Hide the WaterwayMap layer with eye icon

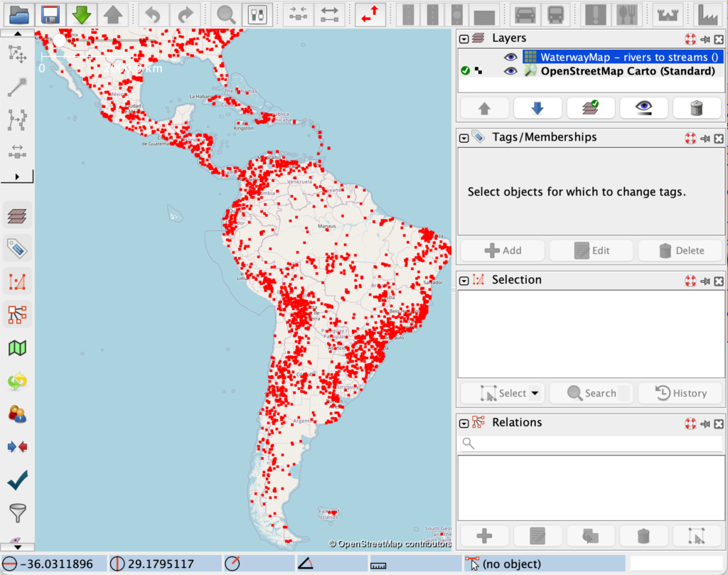pyautogui.click(x=510, y=57)
